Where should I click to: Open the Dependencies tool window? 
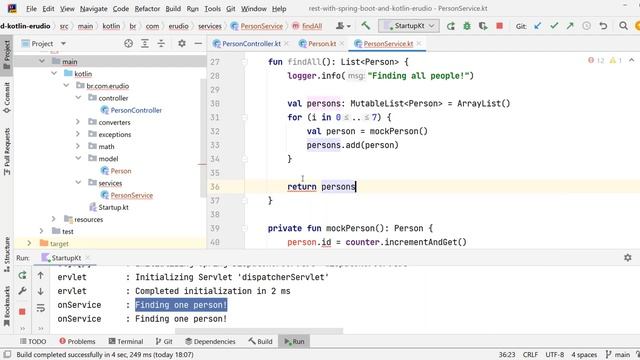(x=210, y=341)
